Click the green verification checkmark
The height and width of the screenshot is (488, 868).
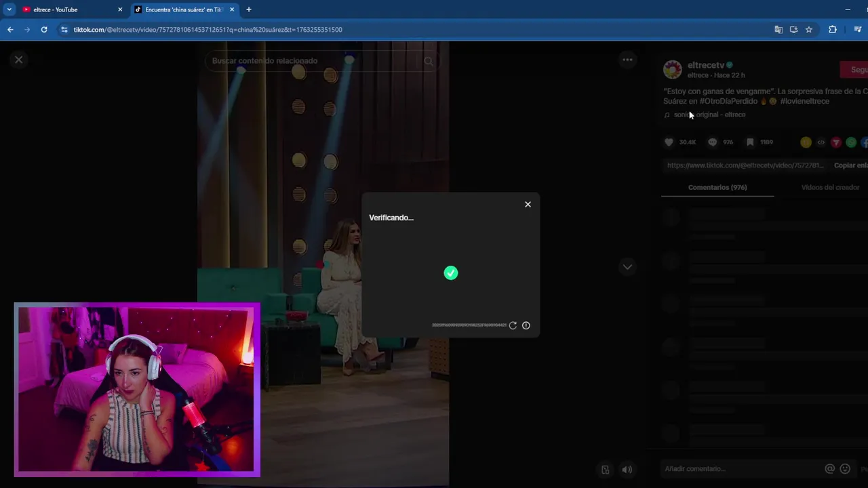pos(451,273)
